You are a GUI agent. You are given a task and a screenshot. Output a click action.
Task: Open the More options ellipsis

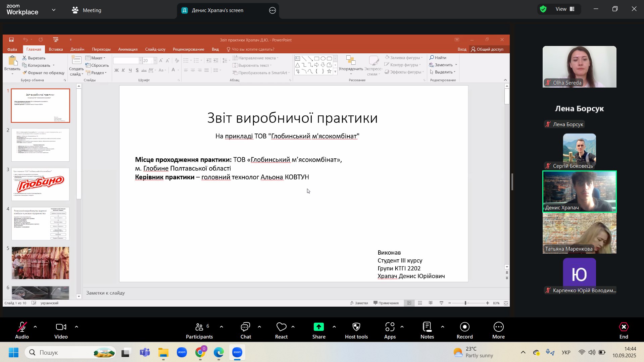[498, 327]
